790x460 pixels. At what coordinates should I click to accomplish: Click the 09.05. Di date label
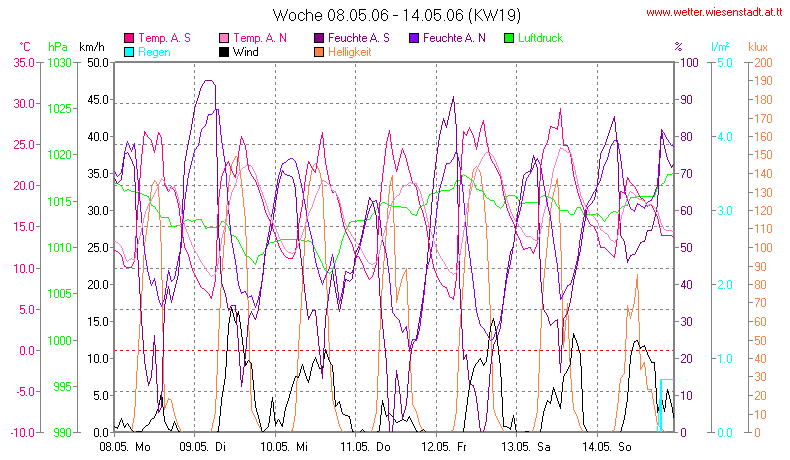pyautogui.click(x=203, y=446)
